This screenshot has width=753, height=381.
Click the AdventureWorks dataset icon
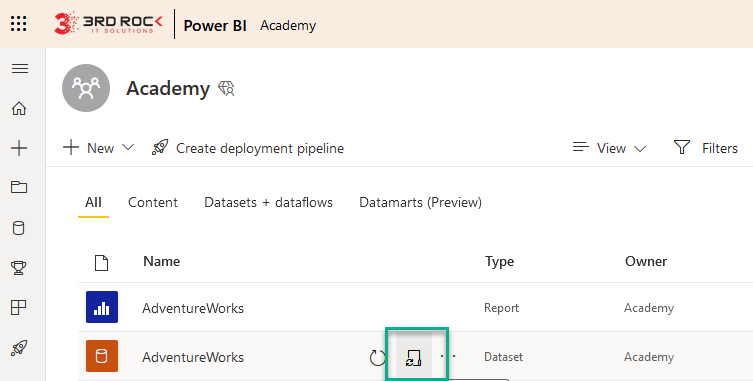coord(102,356)
